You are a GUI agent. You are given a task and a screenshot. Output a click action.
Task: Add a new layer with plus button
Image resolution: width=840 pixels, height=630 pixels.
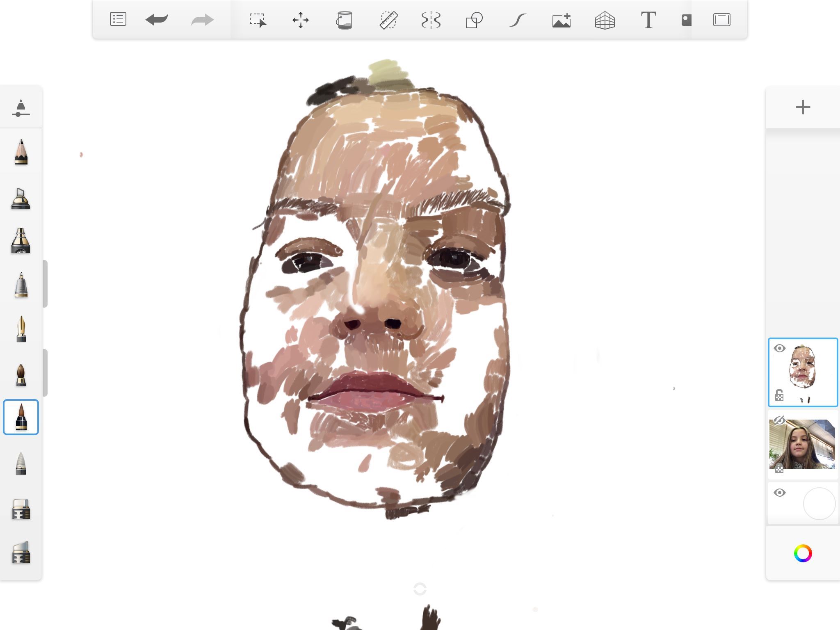pyautogui.click(x=803, y=107)
